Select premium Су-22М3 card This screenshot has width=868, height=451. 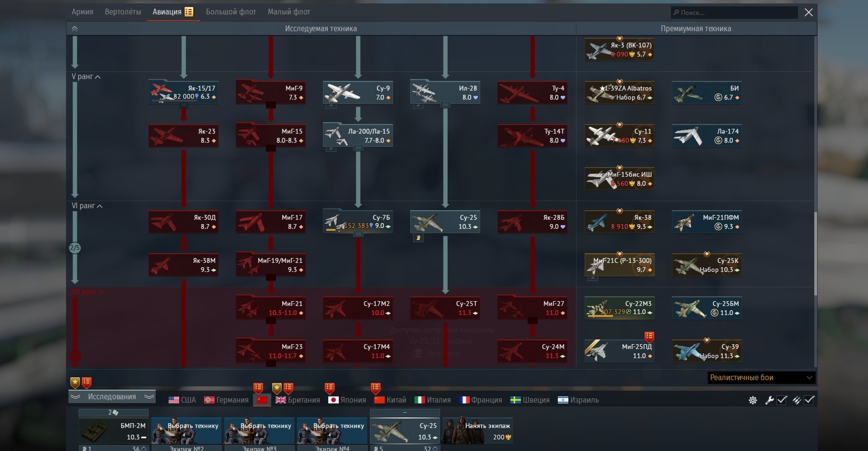click(x=620, y=308)
